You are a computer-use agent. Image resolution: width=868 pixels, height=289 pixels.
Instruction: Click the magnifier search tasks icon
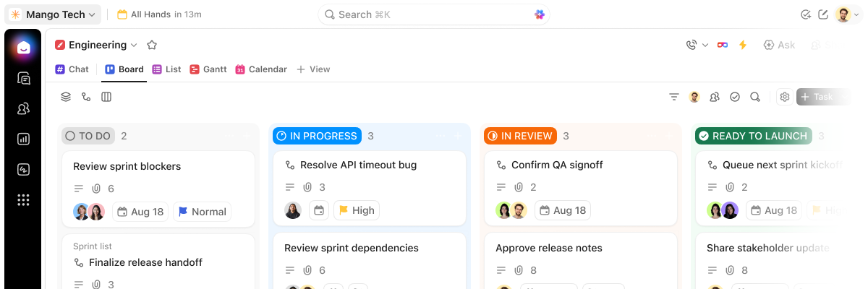[x=755, y=97]
